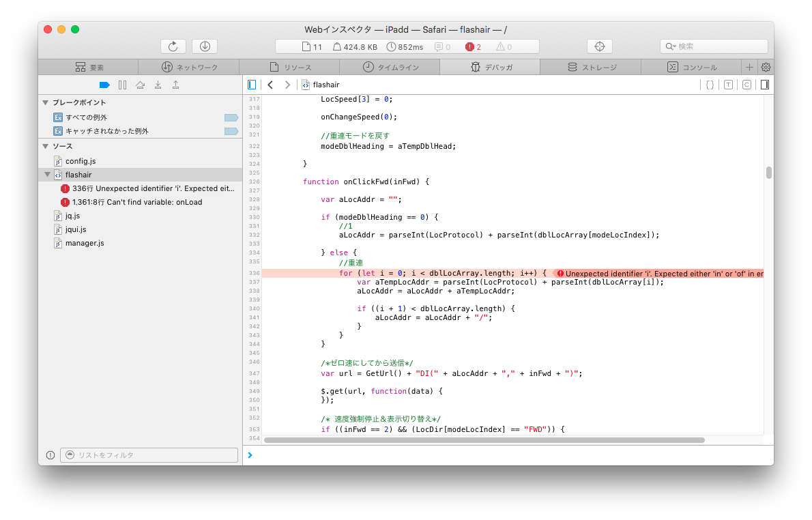Switch to the リソース tab
Screen dimensions: 812x520
click(x=289, y=67)
